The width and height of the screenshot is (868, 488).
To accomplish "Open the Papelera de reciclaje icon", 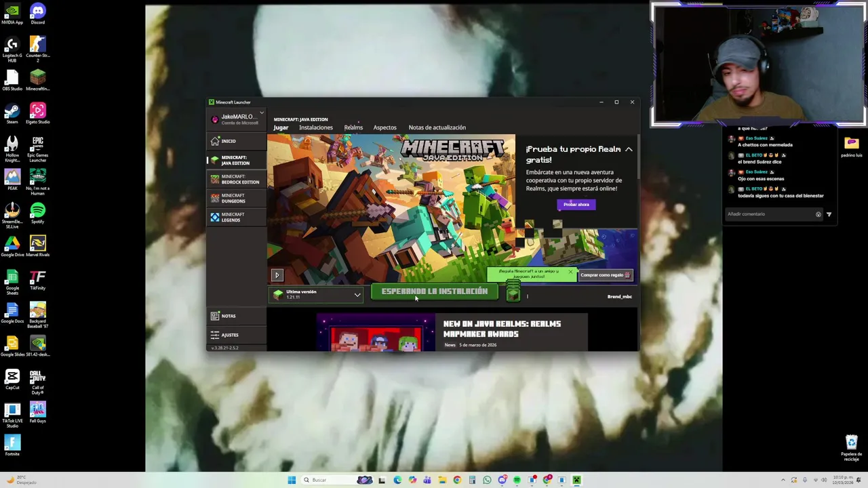I will pyautogui.click(x=851, y=449).
